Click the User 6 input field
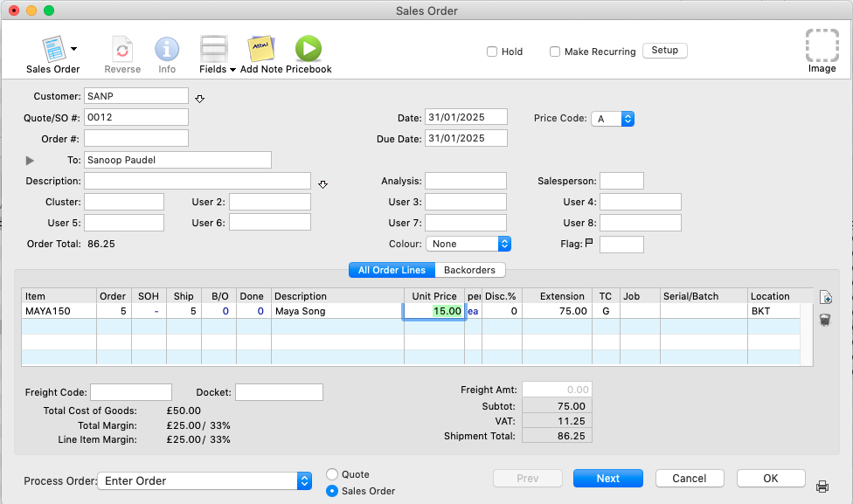Viewport: 853px width, 504px height. (x=270, y=223)
